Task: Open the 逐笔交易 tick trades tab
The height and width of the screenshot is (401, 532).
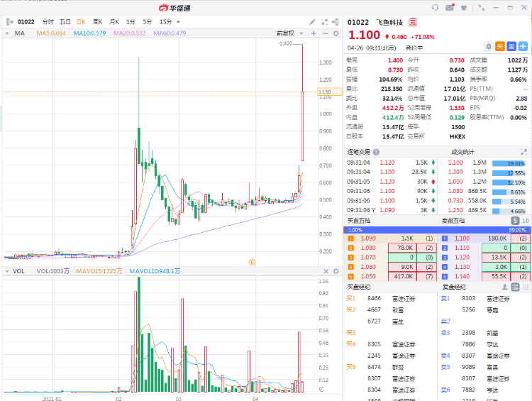Action: [x=359, y=152]
